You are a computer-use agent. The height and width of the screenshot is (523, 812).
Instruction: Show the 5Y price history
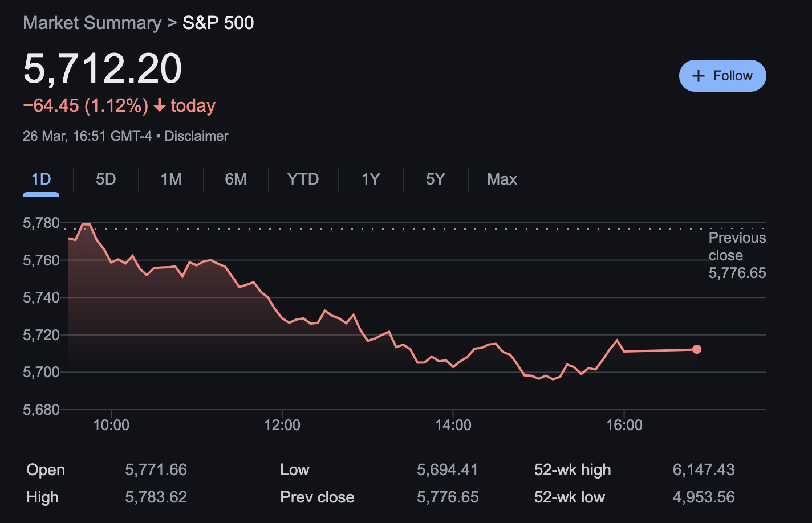(435, 179)
